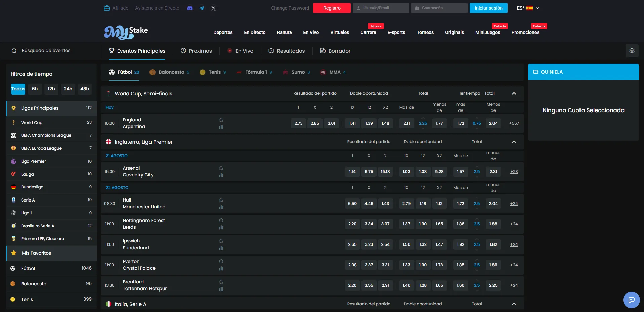This screenshot has width=644, height=312.
Task: Select the 12h time filter
Action: pyautogui.click(x=51, y=89)
